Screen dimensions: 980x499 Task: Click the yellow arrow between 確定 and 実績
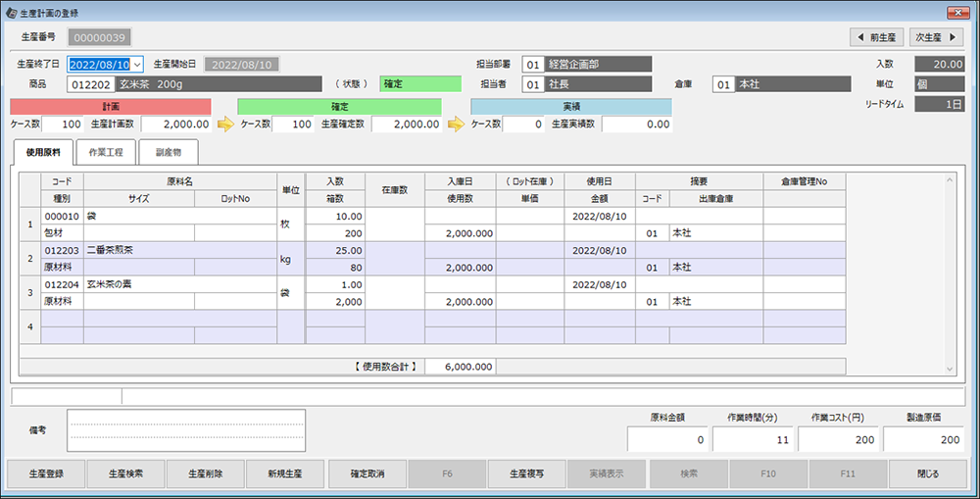456,125
